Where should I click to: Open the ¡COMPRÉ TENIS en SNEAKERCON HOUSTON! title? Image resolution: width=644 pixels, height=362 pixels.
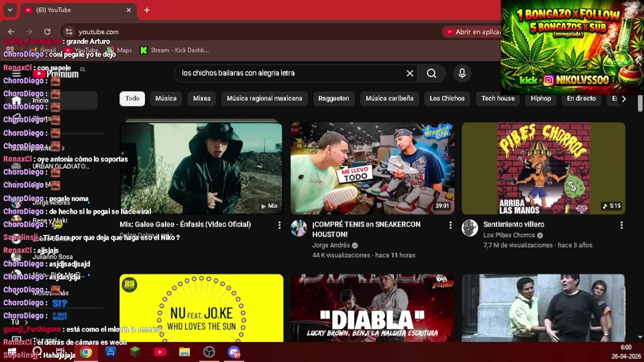pyautogui.click(x=366, y=229)
